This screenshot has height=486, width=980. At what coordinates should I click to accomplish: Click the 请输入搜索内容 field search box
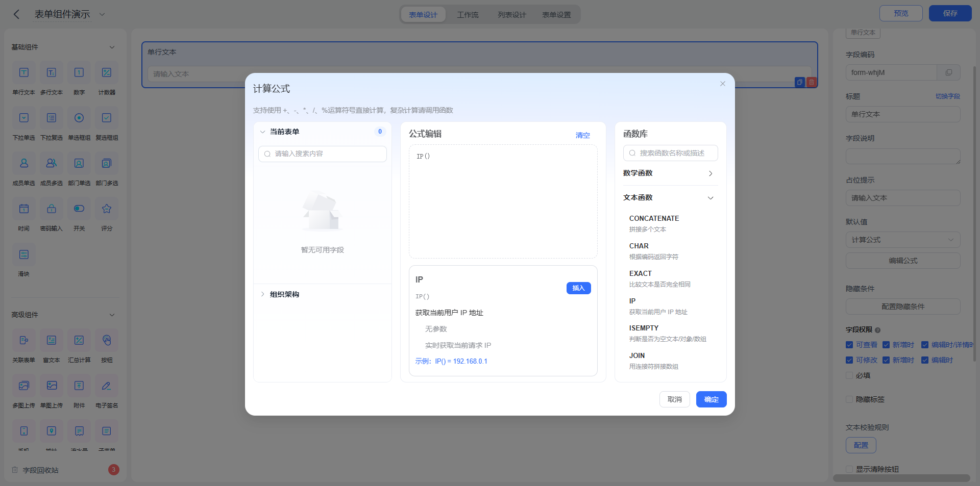click(323, 154)
